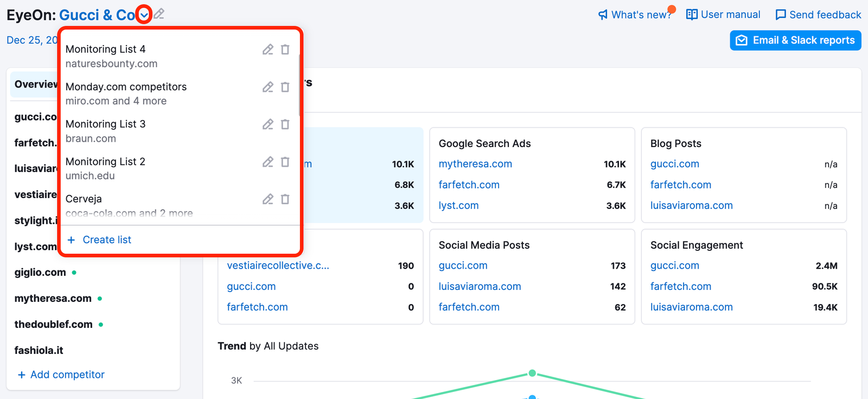
Task: Open gucci.com link with value 0
Action: coord(251,287)
